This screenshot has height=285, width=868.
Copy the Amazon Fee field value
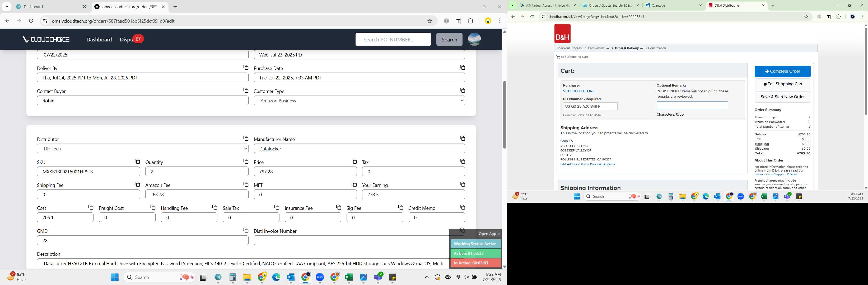point(246,184)
